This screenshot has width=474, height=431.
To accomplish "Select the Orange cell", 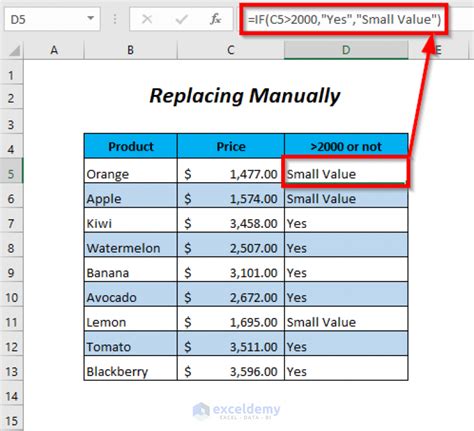I will tap(131, 171).
